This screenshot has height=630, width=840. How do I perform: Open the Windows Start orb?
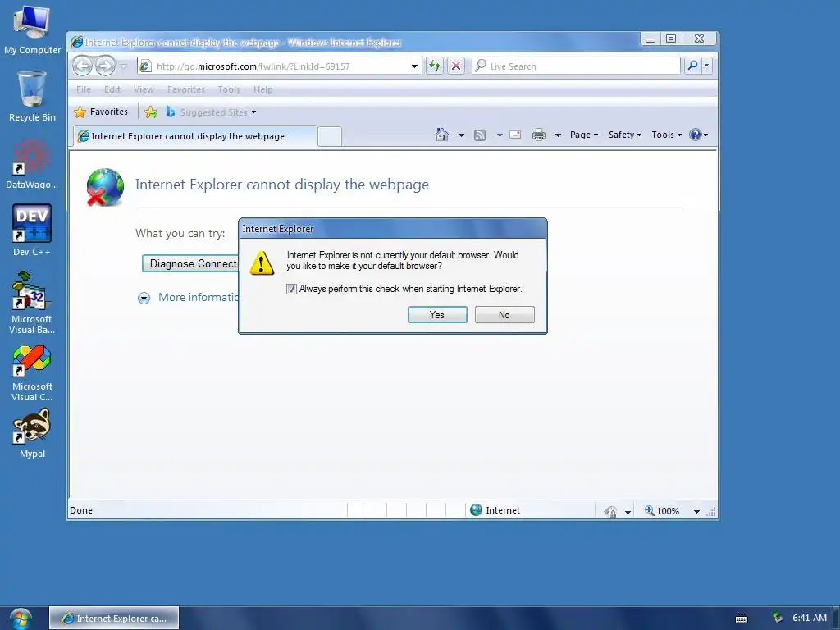click(21, 619)
